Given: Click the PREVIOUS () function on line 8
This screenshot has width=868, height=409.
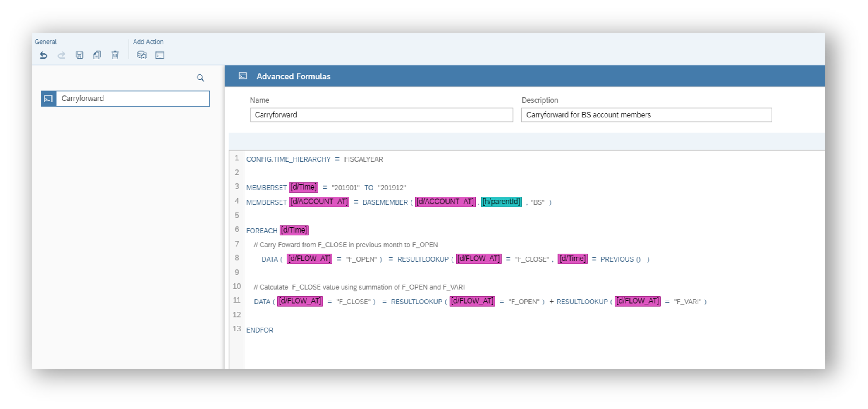Looking at the screenshot, I should (x=620, y=259).
